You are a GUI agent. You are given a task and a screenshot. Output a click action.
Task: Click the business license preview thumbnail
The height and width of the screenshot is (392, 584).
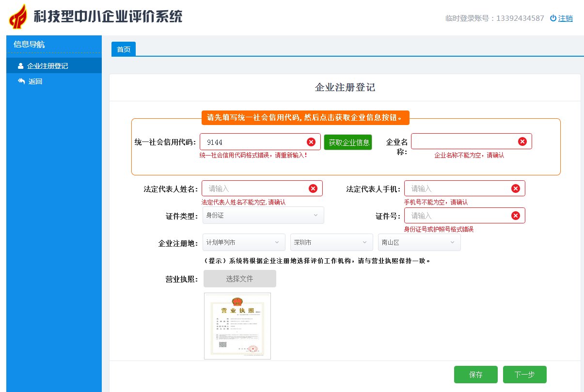237,326
